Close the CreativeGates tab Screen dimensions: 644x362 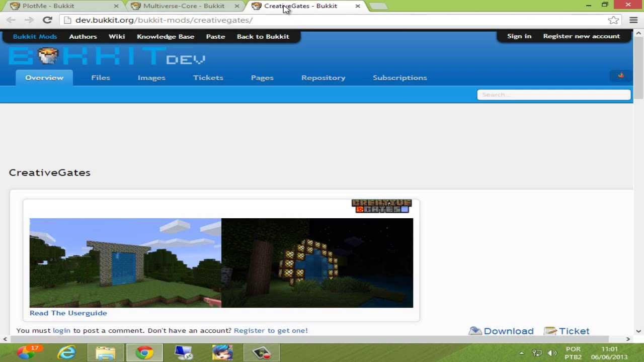click(358, 6)
